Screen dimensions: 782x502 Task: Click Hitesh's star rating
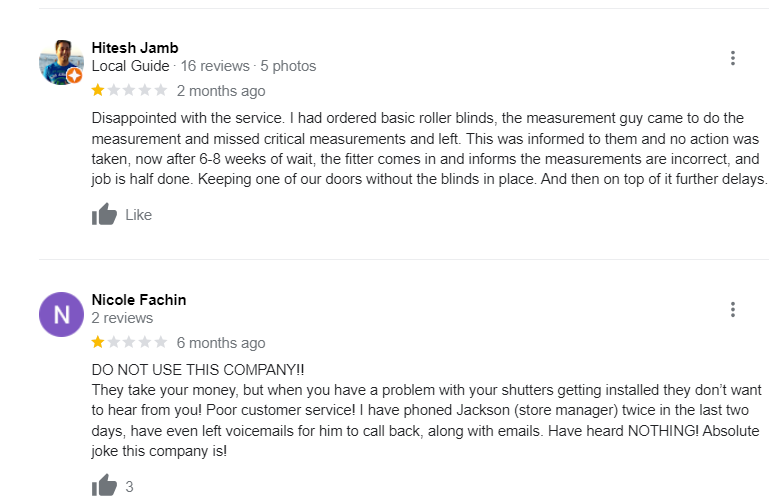tap(129, 91)
